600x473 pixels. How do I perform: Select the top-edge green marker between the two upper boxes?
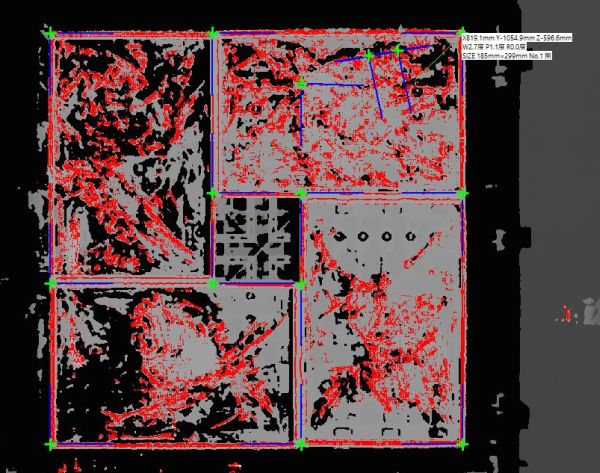(212, 34)
